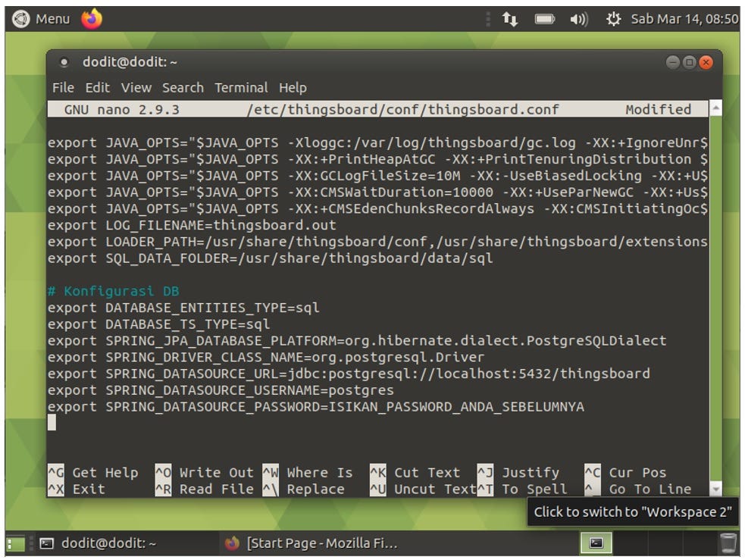Viewport: 745px width, 560px height.
Task: Click the ^K Cut Text shortcut
Action: click(x=415, y=473)
